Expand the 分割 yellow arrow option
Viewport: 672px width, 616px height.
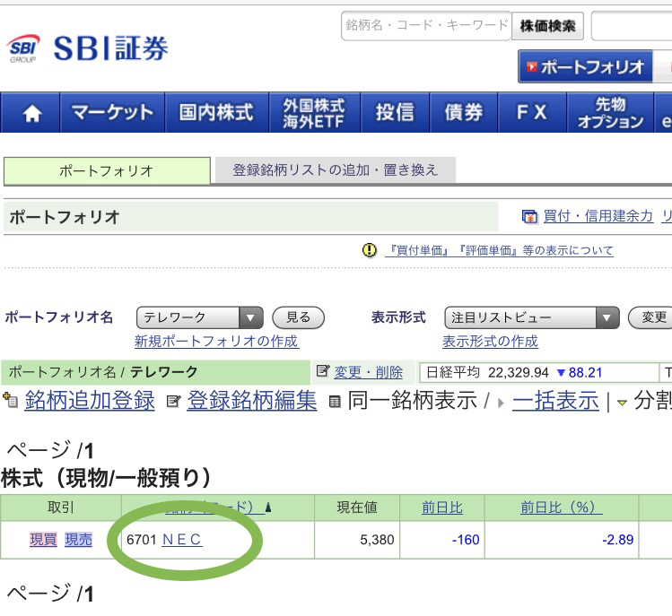coord(622,403)
